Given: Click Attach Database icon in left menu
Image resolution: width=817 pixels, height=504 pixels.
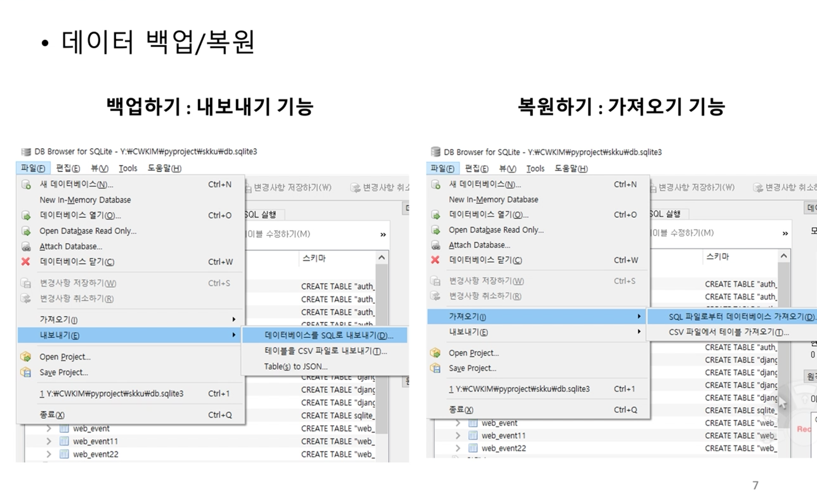Looking at the screenshot, I should (26, 247).
